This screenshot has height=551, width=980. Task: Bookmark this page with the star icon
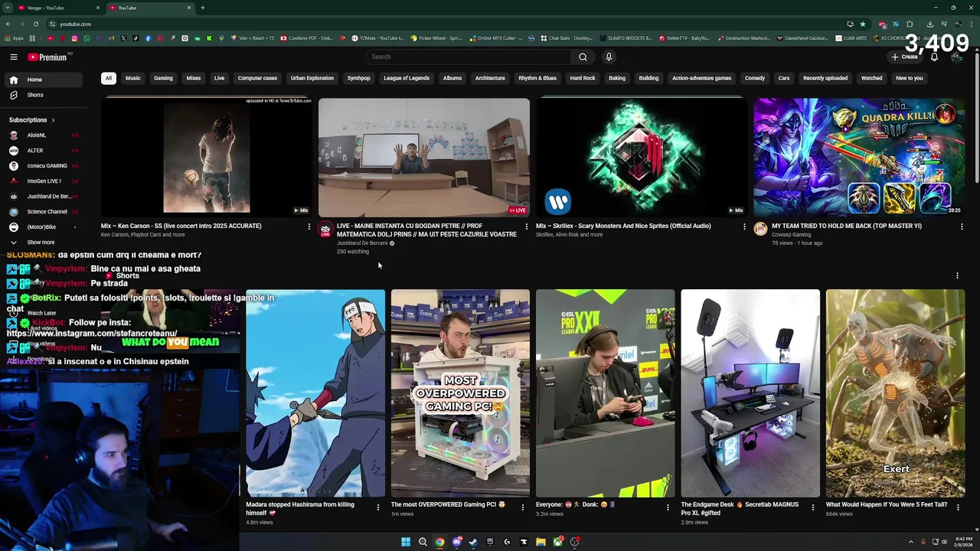click(862, 24)
